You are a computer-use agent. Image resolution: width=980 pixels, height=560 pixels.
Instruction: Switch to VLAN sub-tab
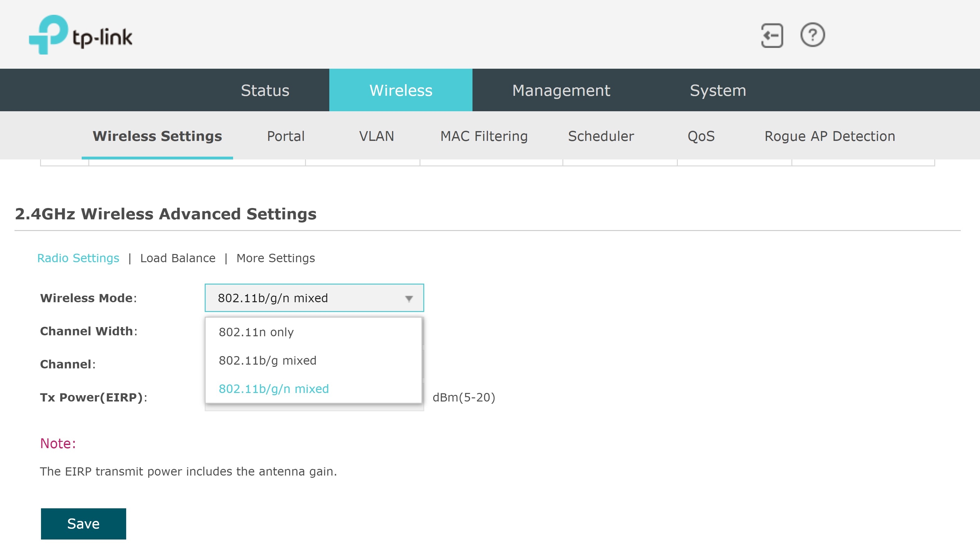tap(376, 136)
